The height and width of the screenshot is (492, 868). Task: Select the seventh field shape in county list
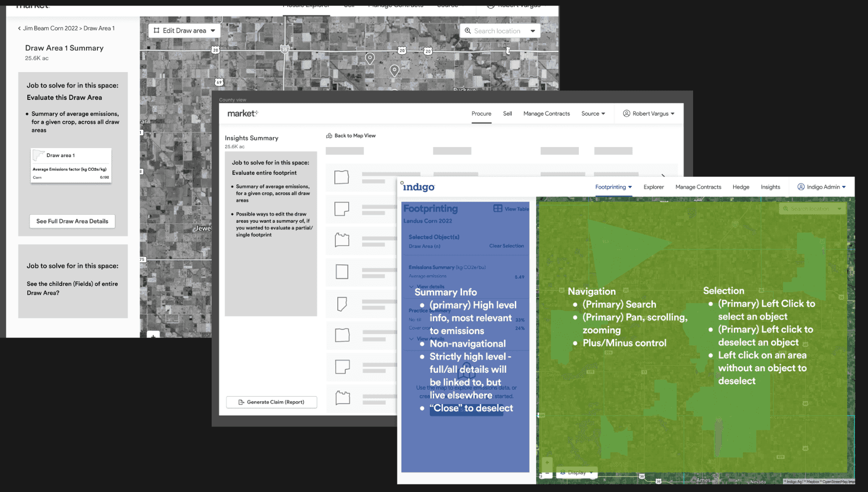coord(342,367)
